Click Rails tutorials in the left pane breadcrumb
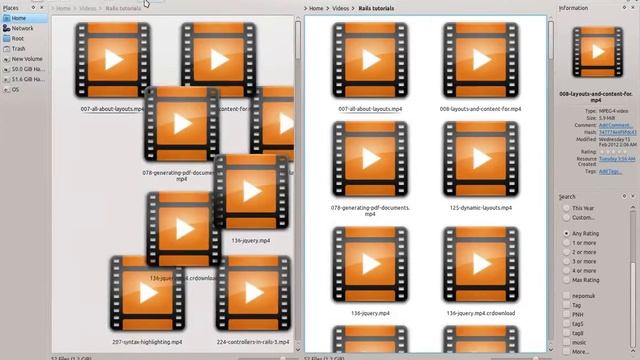 point(123,8)
